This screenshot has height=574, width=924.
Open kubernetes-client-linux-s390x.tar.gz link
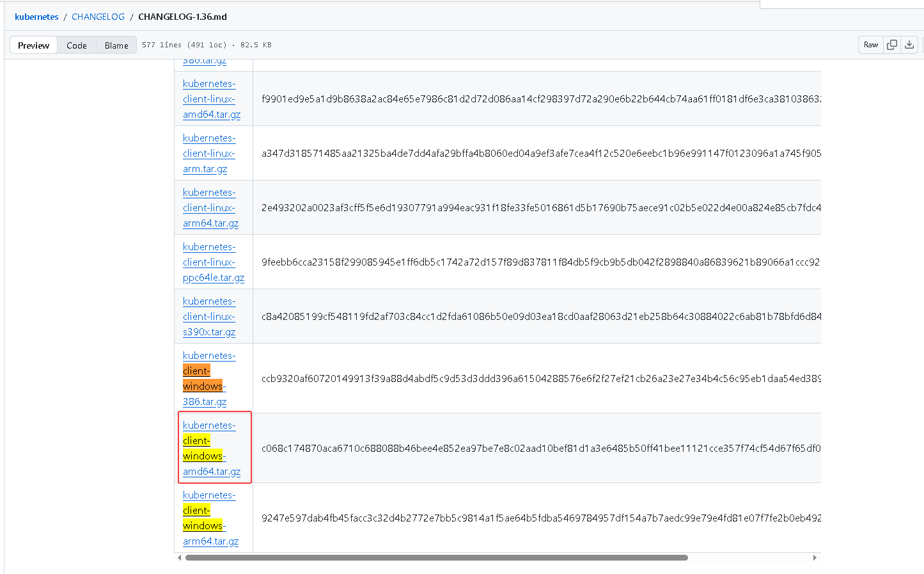(209, 317)
